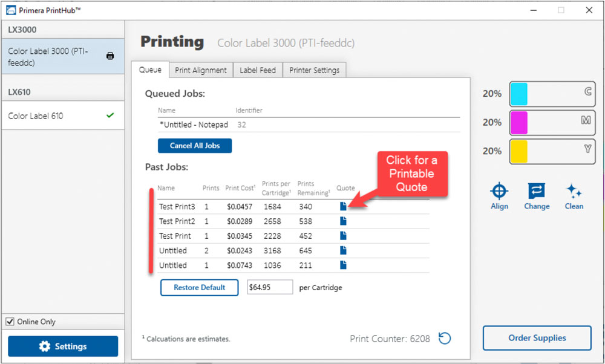Click Test Print2 job name
The width and height of the screenshot is (605, 364).
point(177,221)
